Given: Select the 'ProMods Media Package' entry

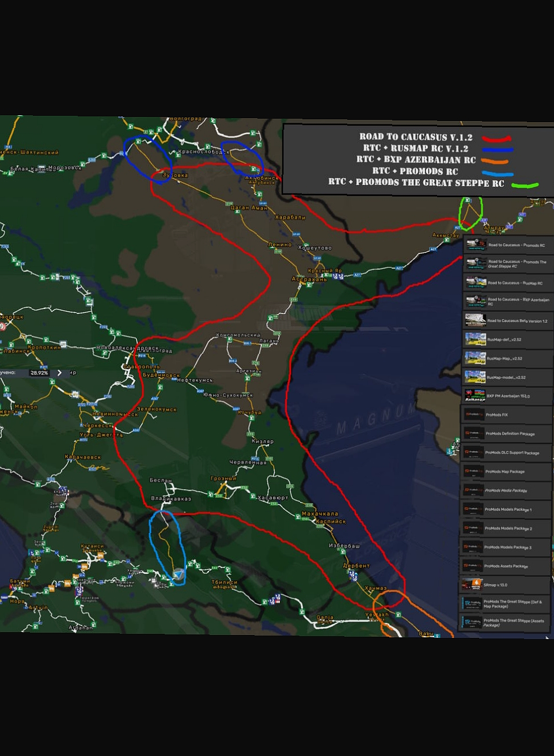Looking at the screenshot, I should (506, 490).
